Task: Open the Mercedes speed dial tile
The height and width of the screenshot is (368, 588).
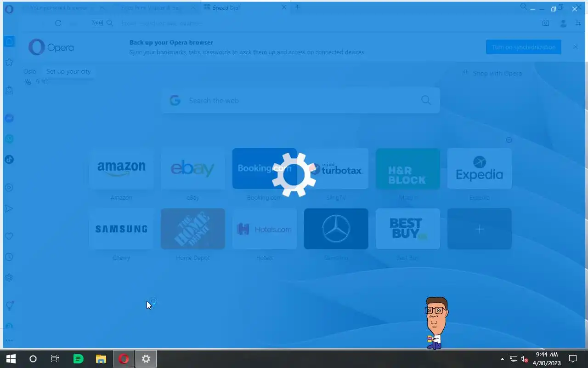Action: click(x=336, y=229)
